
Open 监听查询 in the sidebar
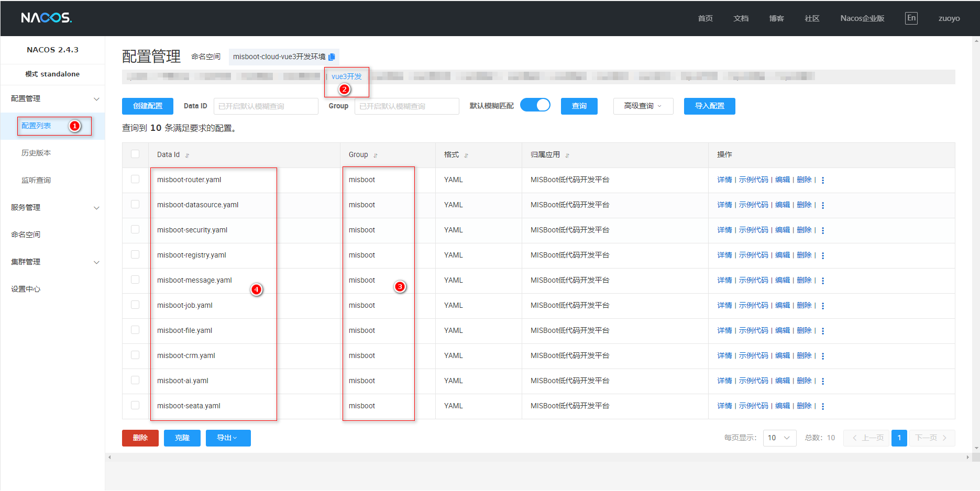coord(36,180)
